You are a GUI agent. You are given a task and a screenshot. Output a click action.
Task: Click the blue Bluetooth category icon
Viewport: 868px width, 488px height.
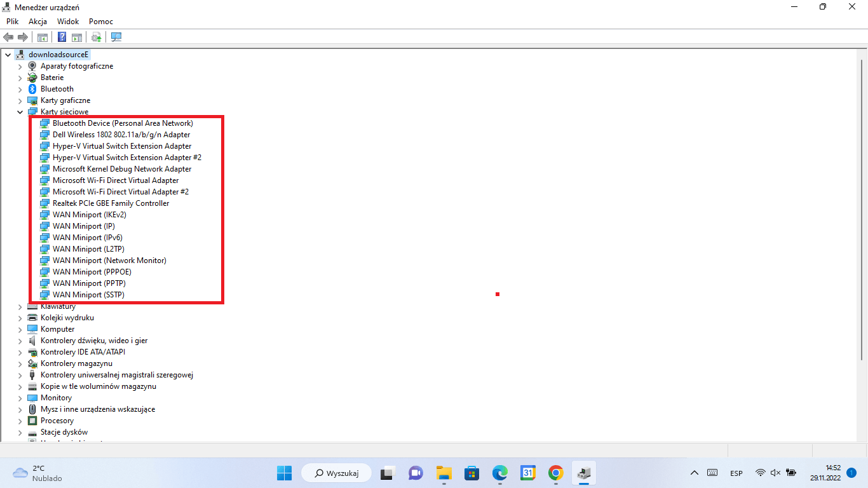click(33, 89)
